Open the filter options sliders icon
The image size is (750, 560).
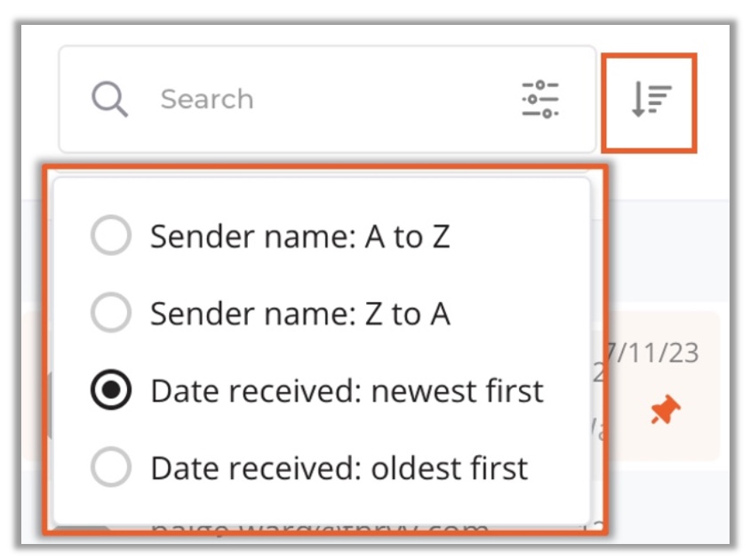[539, 99]
